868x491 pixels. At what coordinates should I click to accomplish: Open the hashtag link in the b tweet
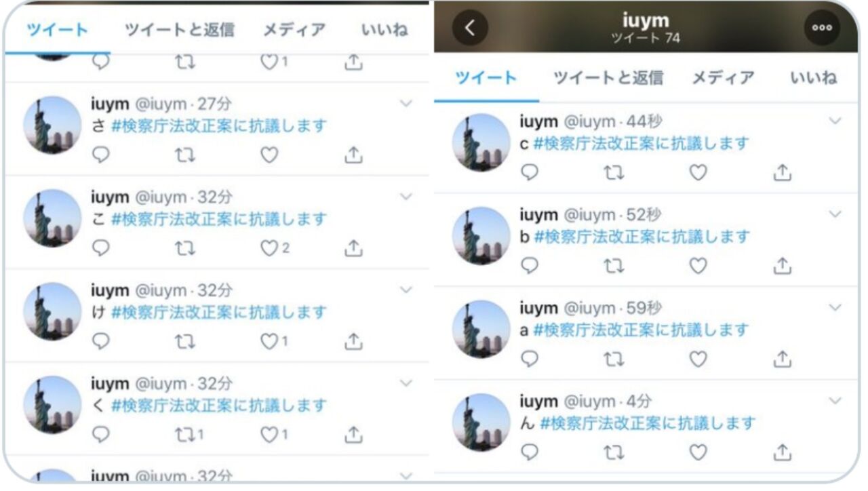[642, 237]
